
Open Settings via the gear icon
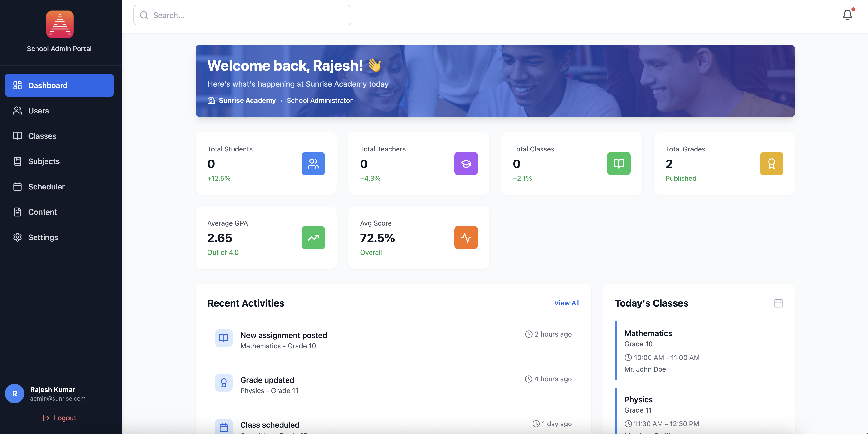coord(18,237)
